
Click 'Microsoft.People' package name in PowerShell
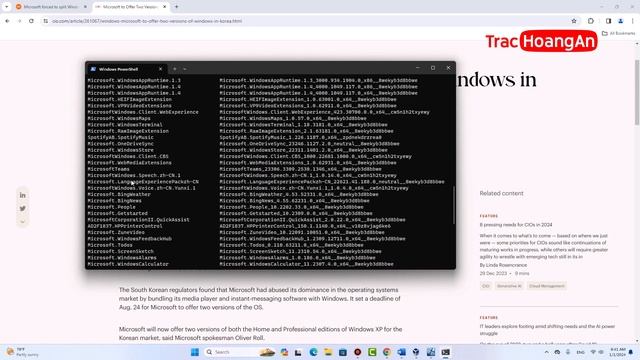tap(111, 207)
